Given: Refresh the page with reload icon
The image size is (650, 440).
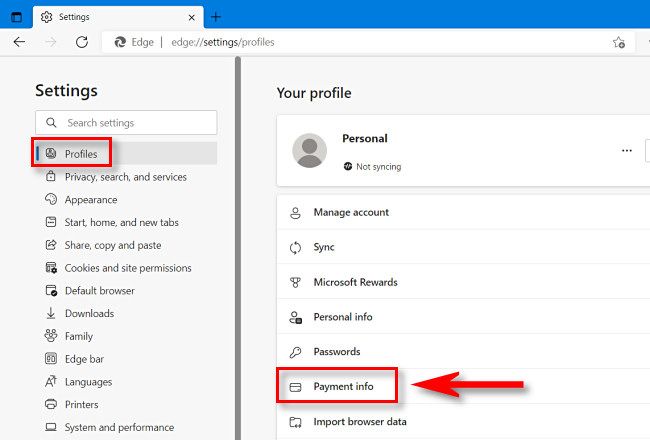Looking at the screenshot, I should (x=82, y=43).
